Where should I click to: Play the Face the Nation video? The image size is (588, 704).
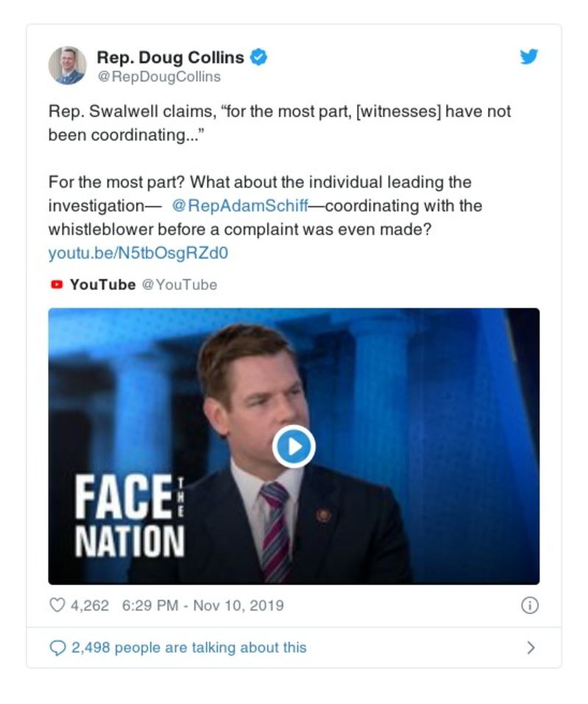pos(294,446)
